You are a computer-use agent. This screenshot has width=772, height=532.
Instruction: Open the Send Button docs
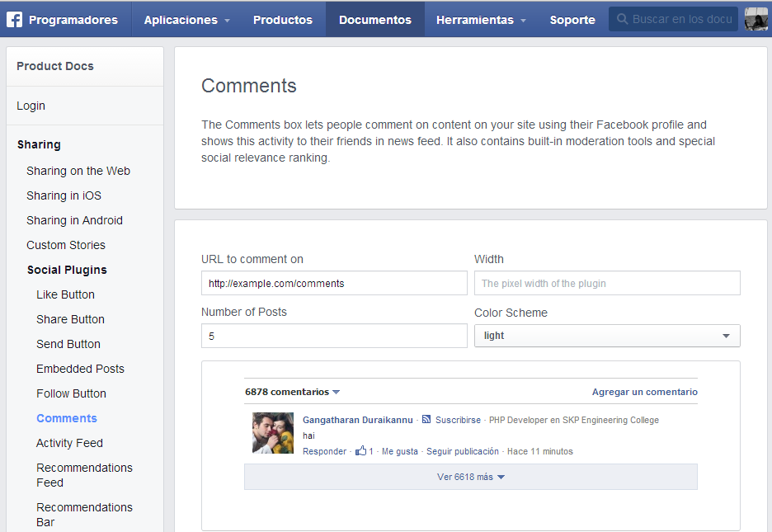(x=68, y=343)
